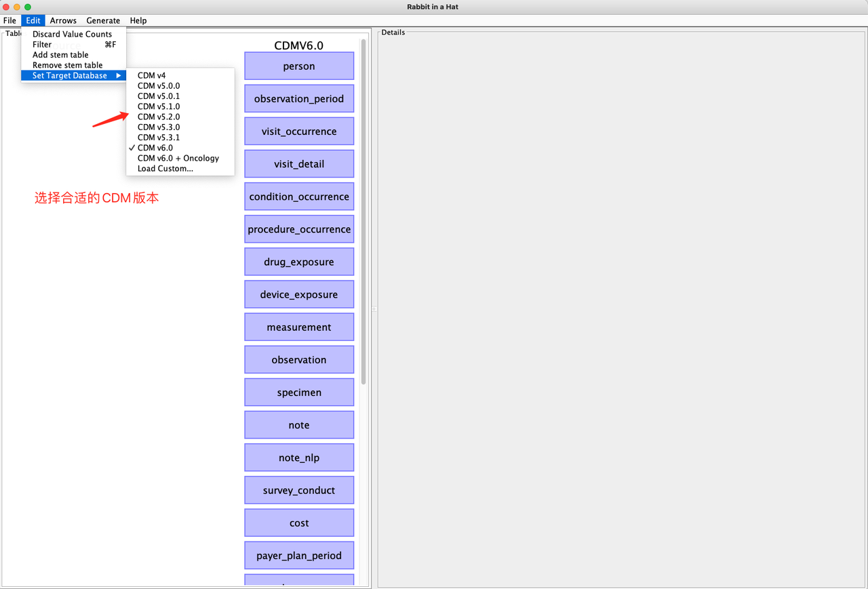This screenshot has height=589, width=868.
Task: Open the File menu
Action: (x=9, y=20)
